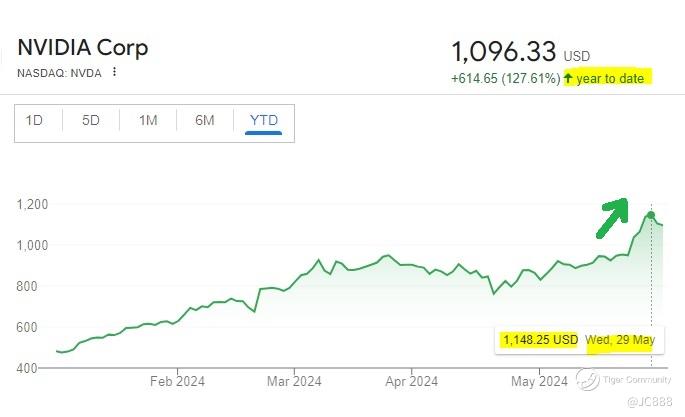Switch to the 5D time range
Screen dimensions: 685x417
tap(91, 120)
